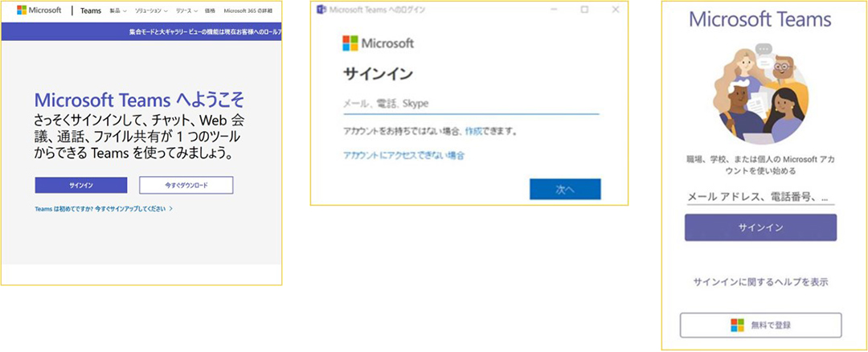
Task: Expand the 製品 dropdown menu
Action: tap(118, 11)
